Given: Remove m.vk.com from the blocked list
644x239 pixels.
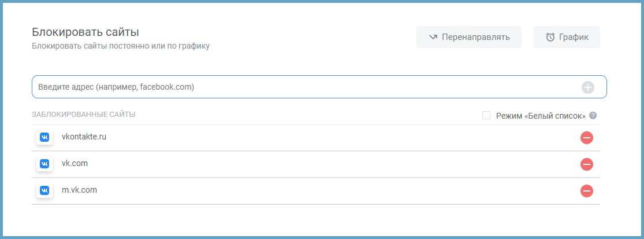Looking at the screenshot, I should click(587, 190).
